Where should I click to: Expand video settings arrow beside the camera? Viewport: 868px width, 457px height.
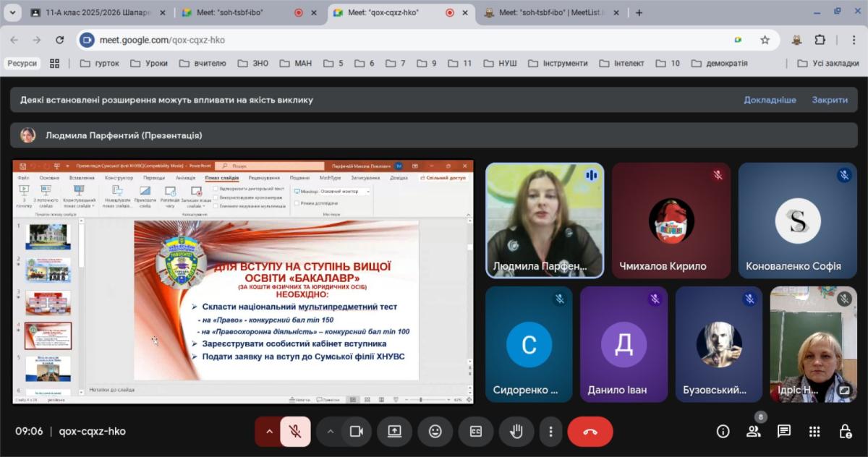[331, 432]
